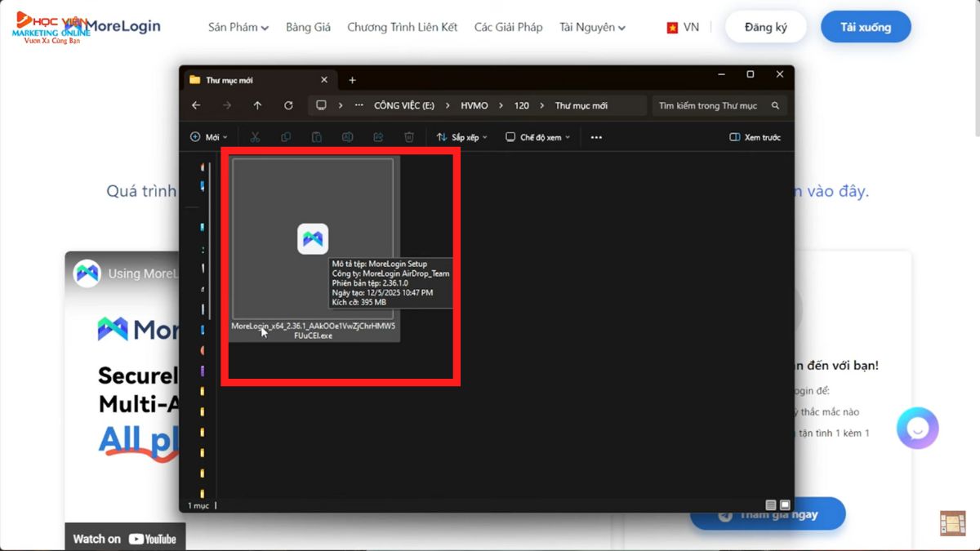
Task: Open the Bảng Giá page
Action: [309, 27]
